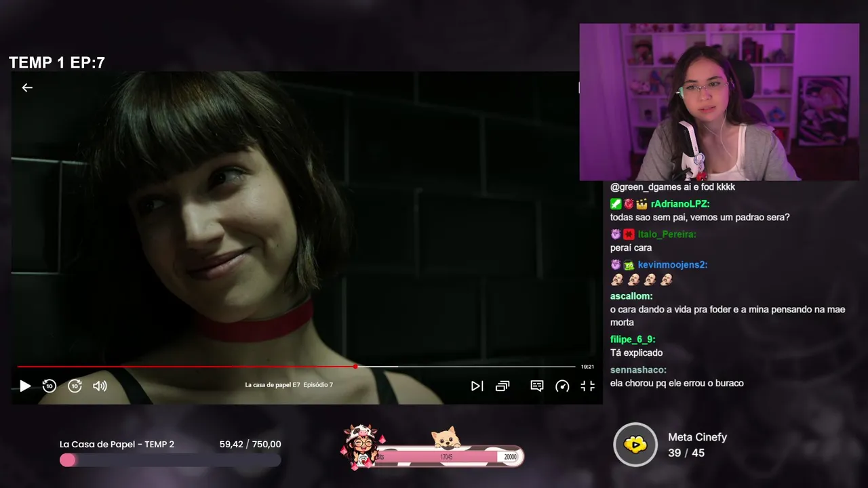Screen dimensions: 868x488
Task: Click username ascallom in chat
Action: click(x=631, y=296)
